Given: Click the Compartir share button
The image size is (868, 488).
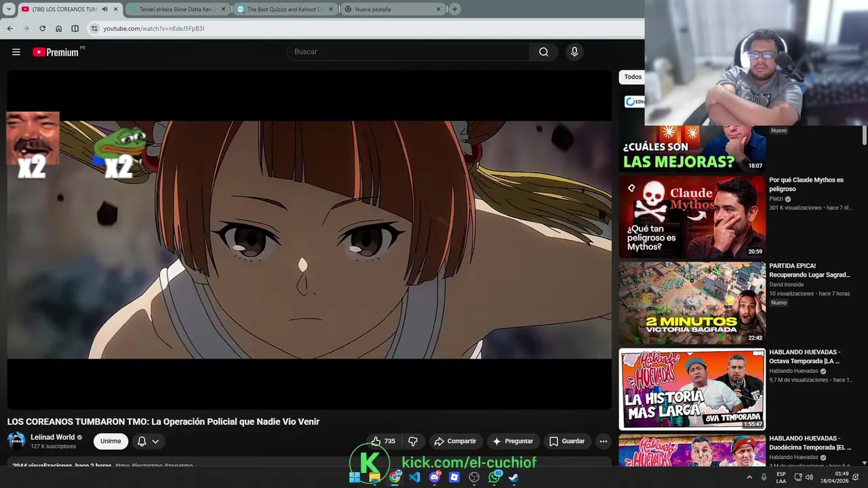Looking at the screenshot, I should pos(455,441).
